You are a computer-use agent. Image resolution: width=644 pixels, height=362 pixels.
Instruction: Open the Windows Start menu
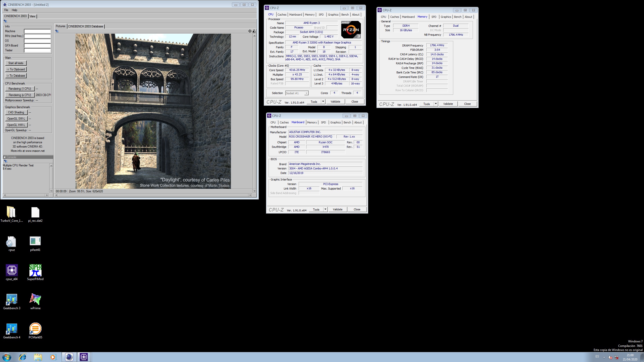(x=7, y=357)
